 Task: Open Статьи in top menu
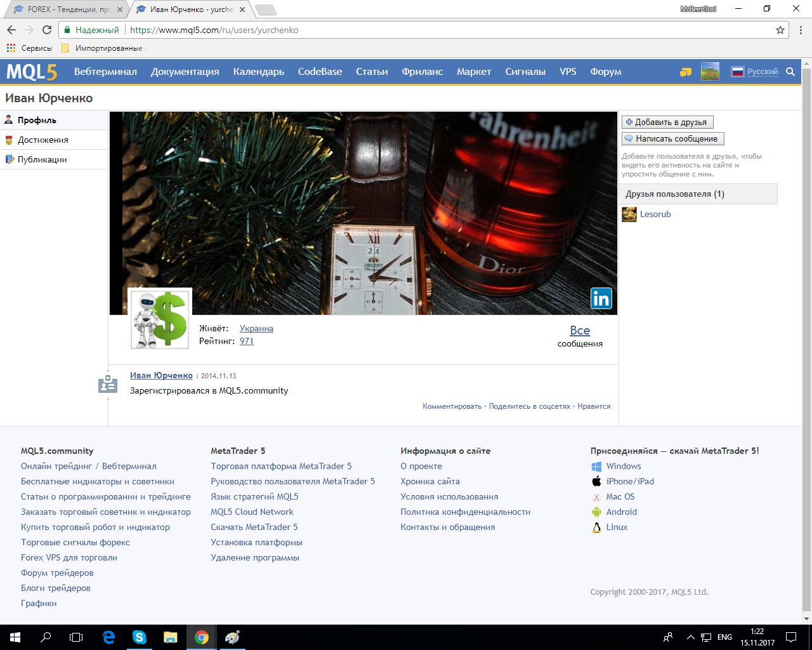tap(372, 72)
